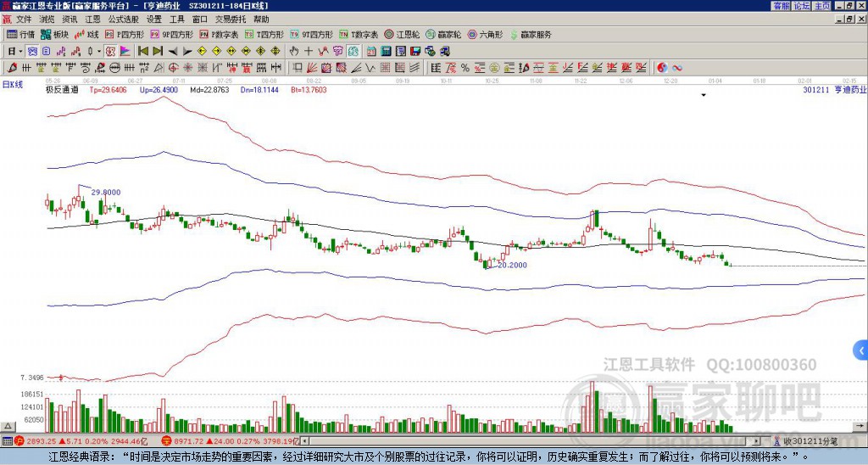Open the 江恩 menu

[x=93, y=20]
